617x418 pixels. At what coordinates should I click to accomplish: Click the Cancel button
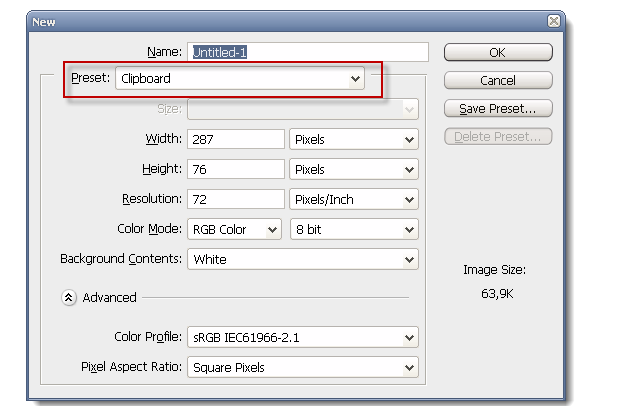click(x=498, y=80)
